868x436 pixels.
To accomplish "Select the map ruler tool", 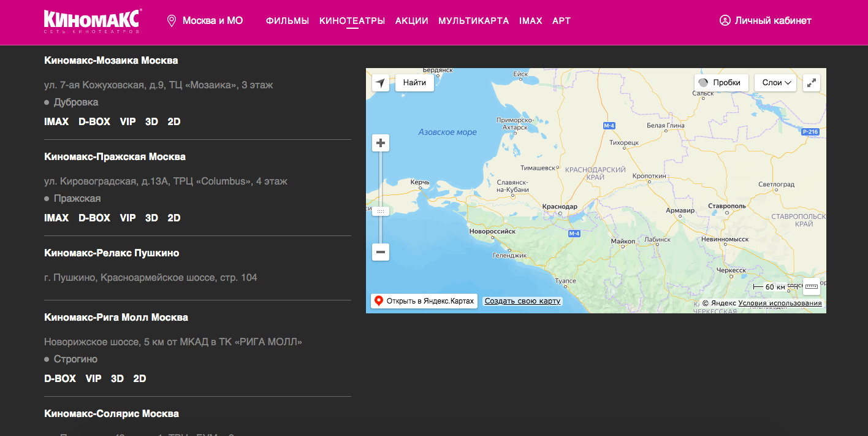I will [x=812, y=286].
